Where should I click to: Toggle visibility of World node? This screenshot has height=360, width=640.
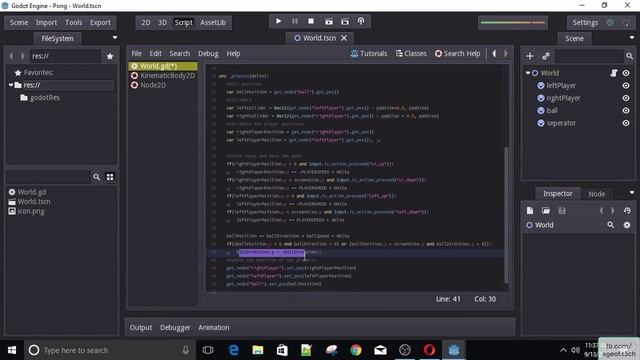pos(626,73)
